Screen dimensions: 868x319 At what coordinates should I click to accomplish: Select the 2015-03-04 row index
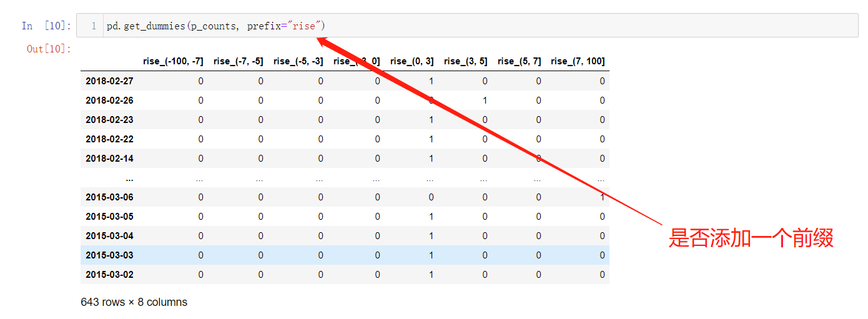tap(109, 236)
